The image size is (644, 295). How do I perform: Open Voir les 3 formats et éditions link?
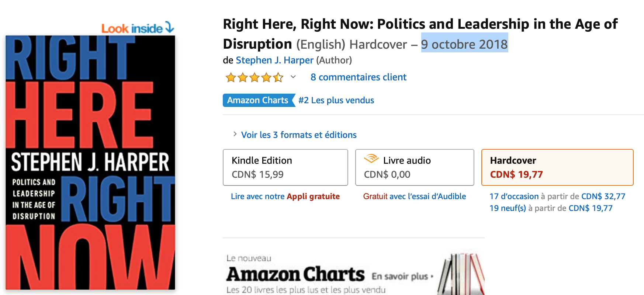pos(299,135)
